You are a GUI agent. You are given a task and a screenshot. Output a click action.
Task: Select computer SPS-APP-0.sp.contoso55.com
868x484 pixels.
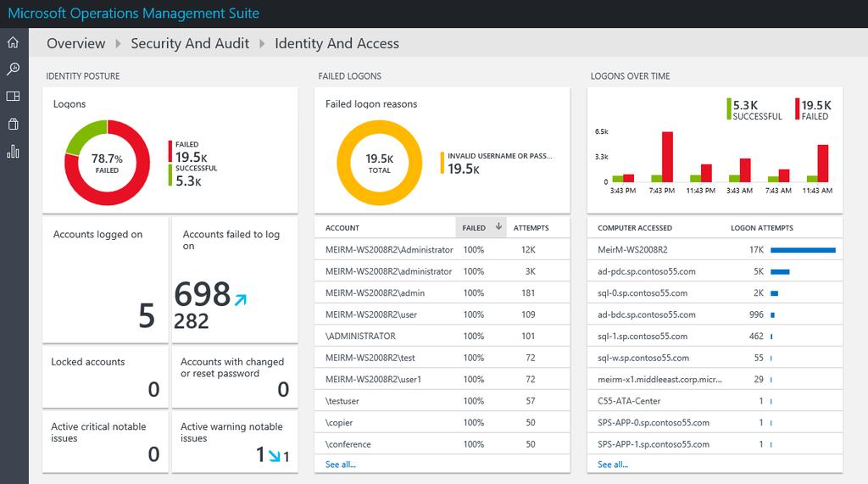tap(715, 422)
